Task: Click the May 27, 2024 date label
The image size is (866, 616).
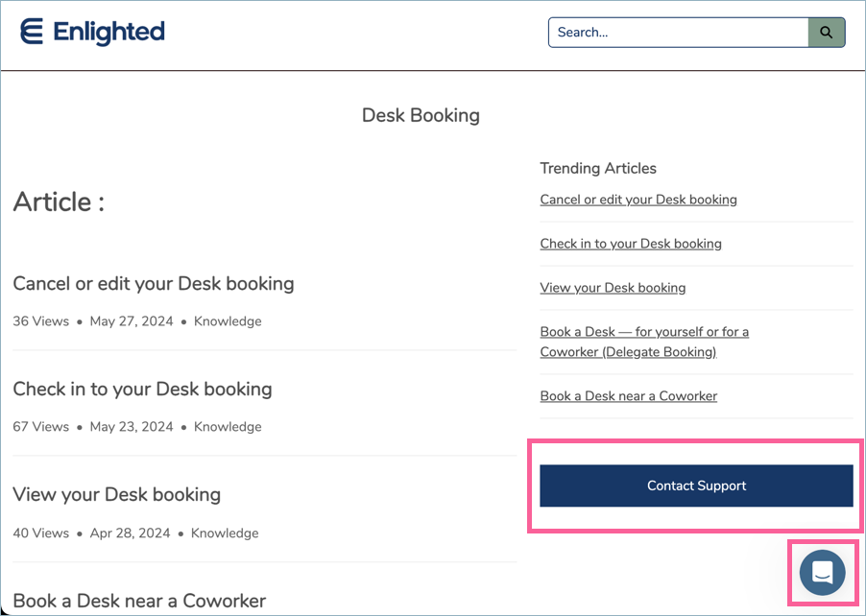Action: (x=132, y=321)
